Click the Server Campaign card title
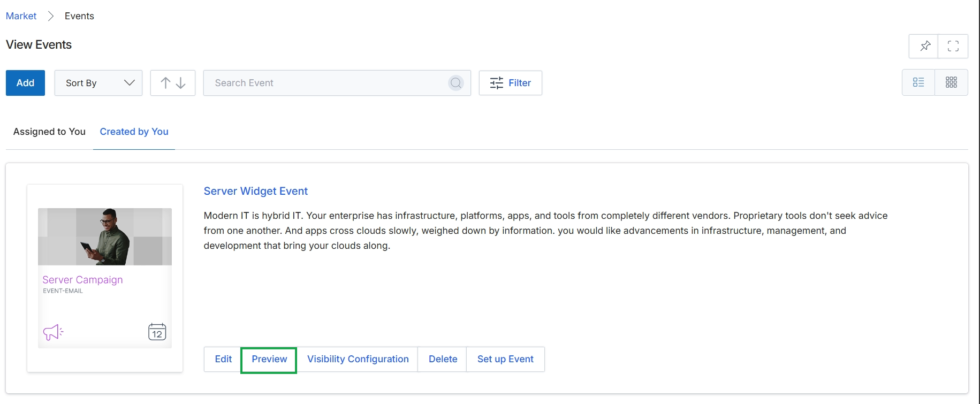 click(82, 280)
